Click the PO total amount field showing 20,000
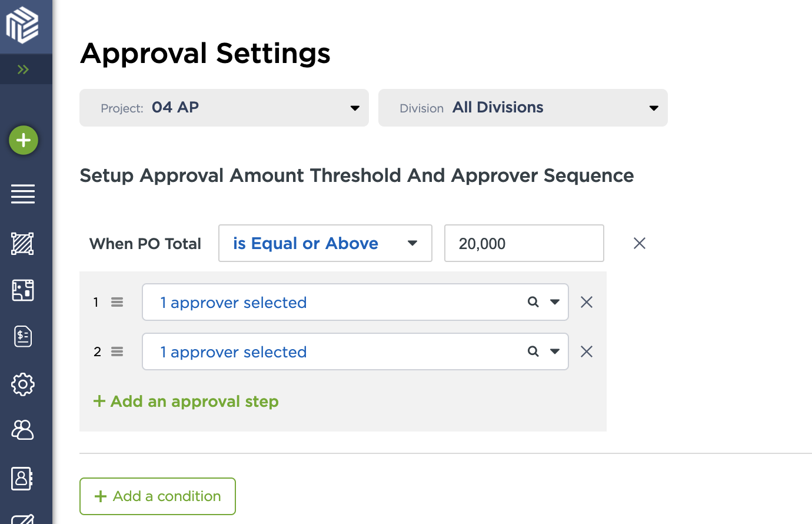The width and height of the screenshot is (812, 524). [524, 243]
